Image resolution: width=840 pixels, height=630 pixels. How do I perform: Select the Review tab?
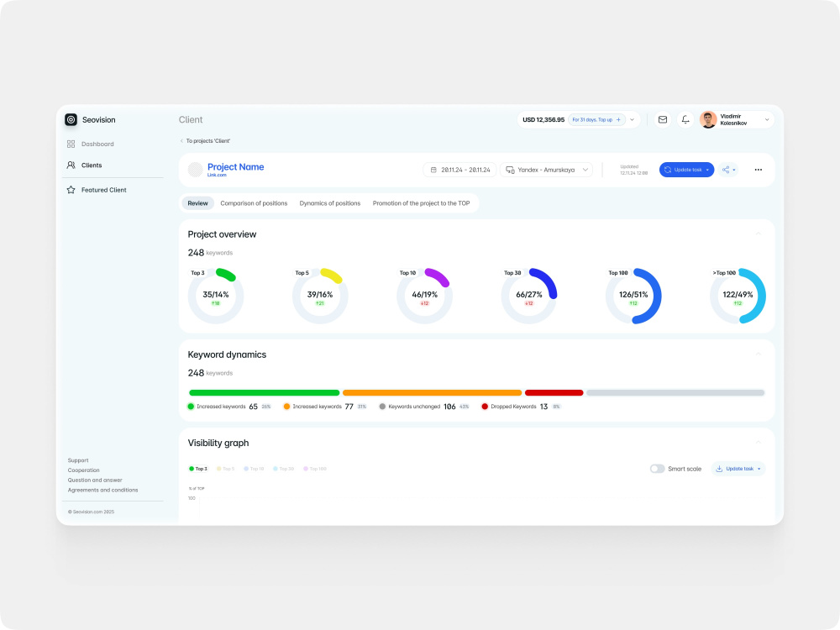pos(197,203)
